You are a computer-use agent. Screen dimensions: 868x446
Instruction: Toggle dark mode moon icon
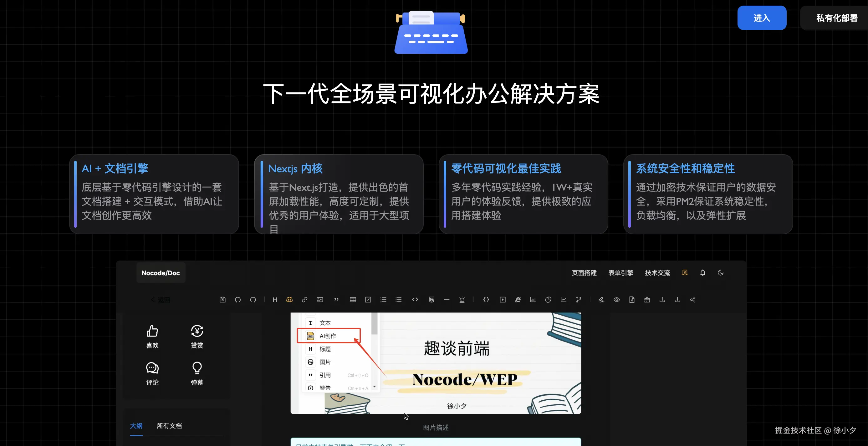720,272
